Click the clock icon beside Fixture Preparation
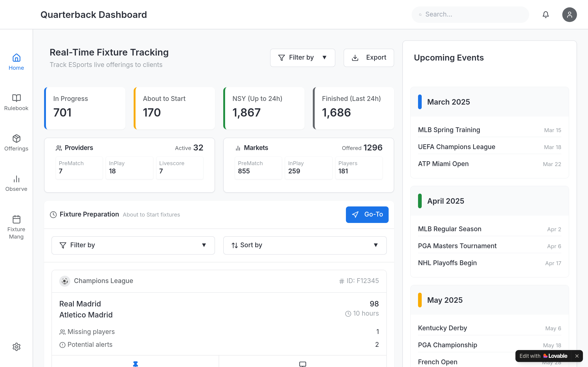588x367 pixels. click(53, 214)
